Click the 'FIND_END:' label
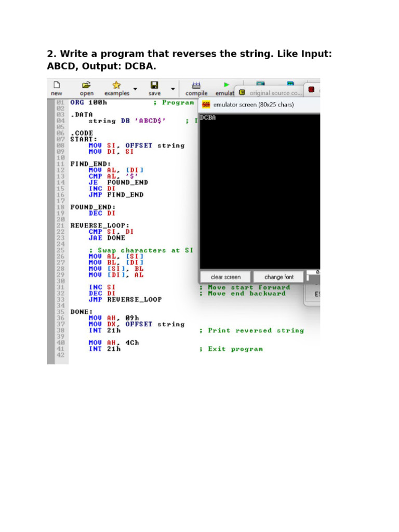 pos(90,164)
